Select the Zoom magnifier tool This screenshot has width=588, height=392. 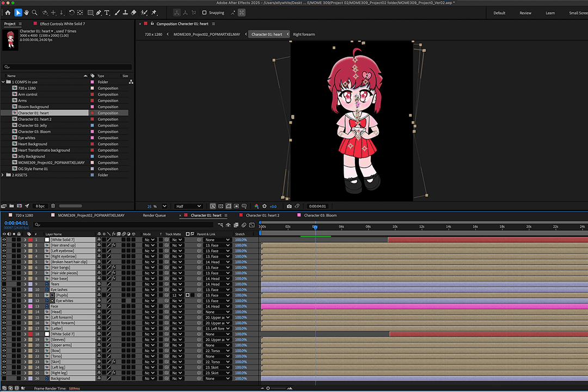pyautogui.click(x=35, y=13)
